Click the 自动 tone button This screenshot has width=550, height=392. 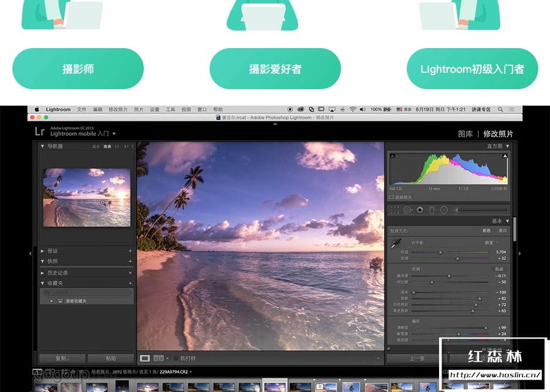(x=499, y=269)
